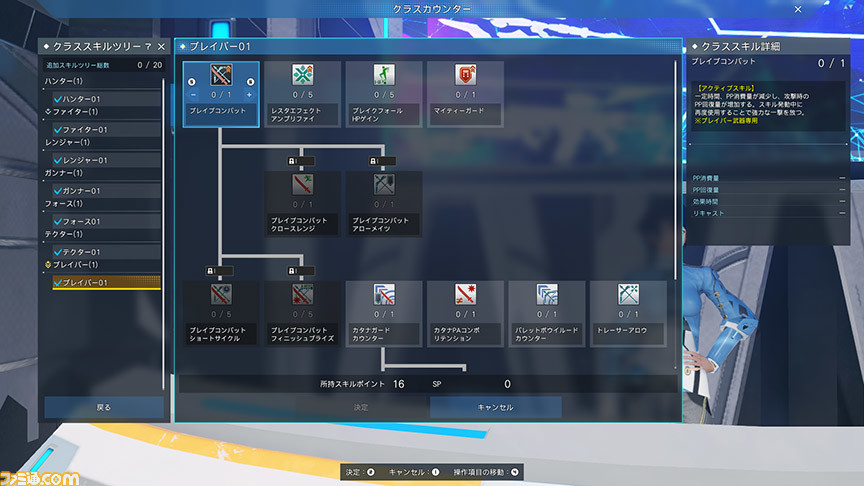
Task: Select the トレーサーアロウ skill icon
Action: tap(629, 294)
